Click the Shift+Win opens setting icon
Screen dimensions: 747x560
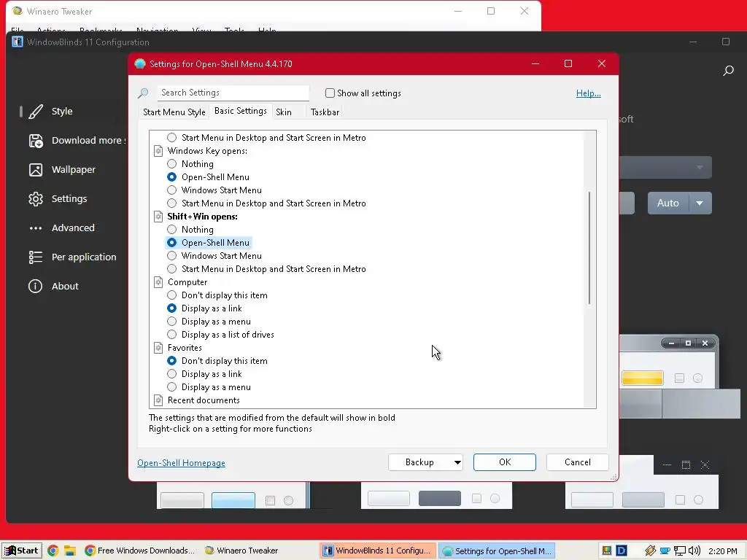coord(158,217)
